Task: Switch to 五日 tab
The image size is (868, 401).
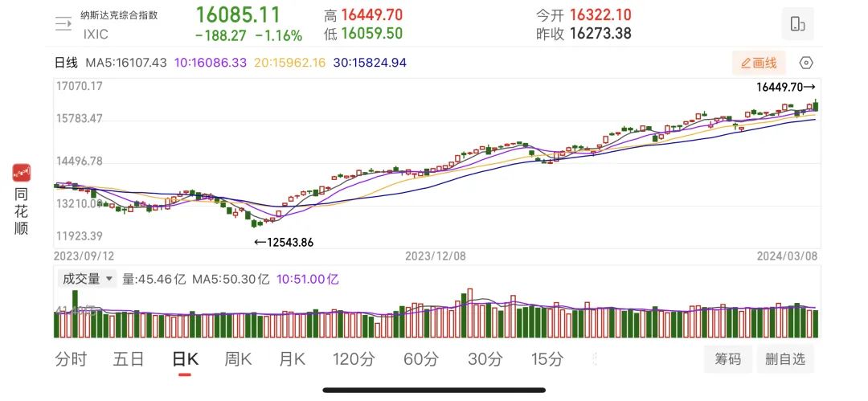Action: pyautogui.click(x=129, y=359)
